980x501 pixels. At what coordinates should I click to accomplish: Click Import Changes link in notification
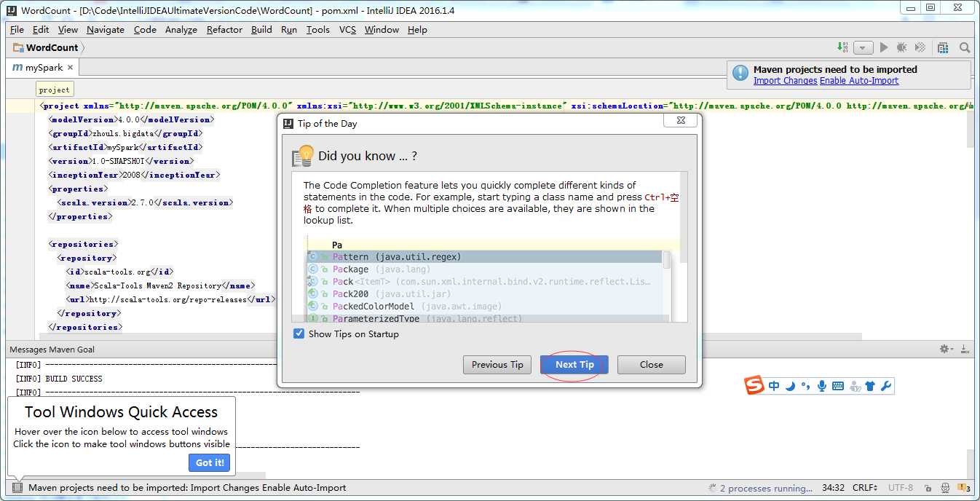(x=786, y=81)
